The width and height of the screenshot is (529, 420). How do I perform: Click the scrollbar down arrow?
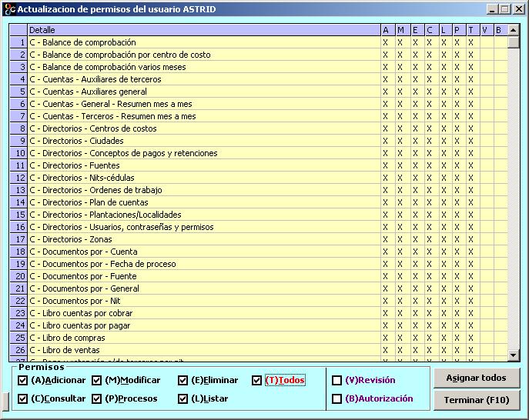tap(513, 355)
